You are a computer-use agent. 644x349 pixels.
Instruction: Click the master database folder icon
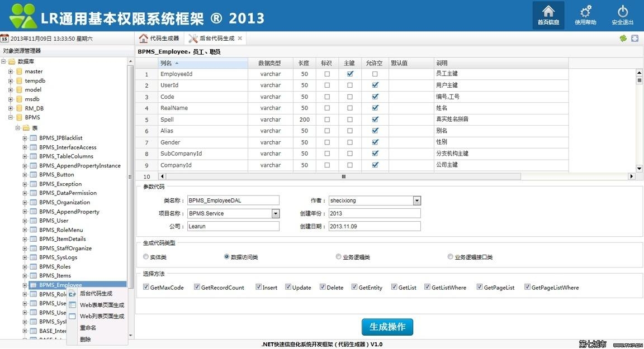pos(20,71)
